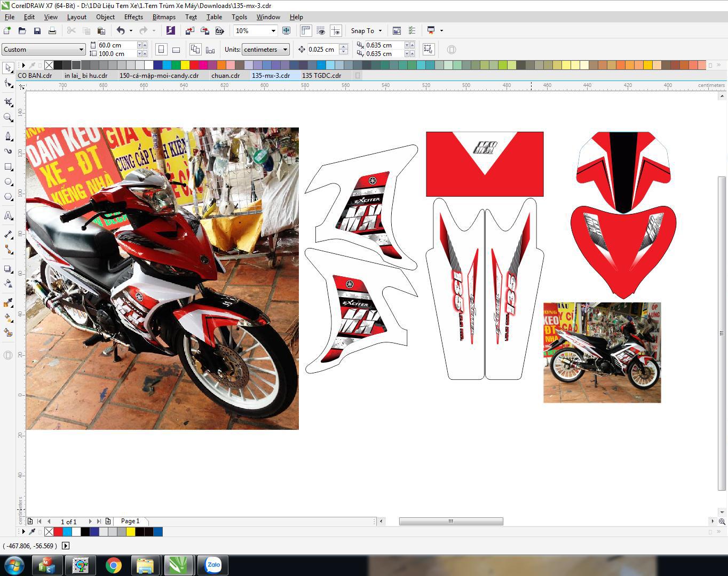Select the Artistic Media tool

click(8, 151)
